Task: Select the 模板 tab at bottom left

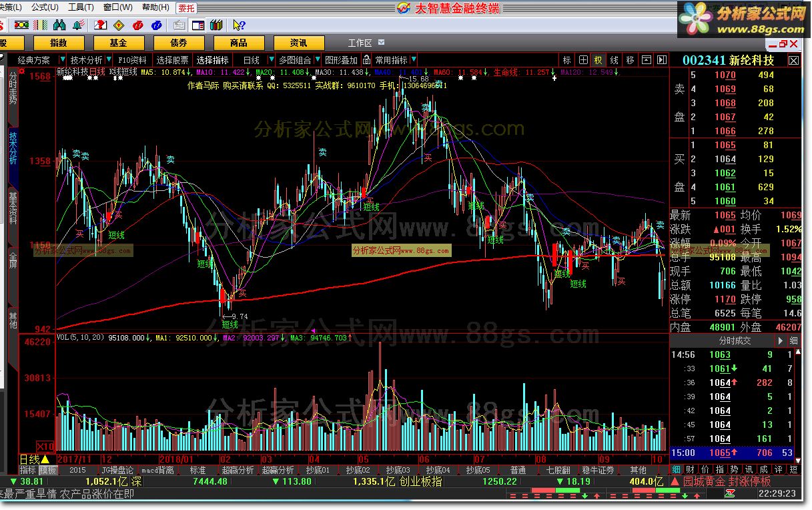Action: point(48,470)
